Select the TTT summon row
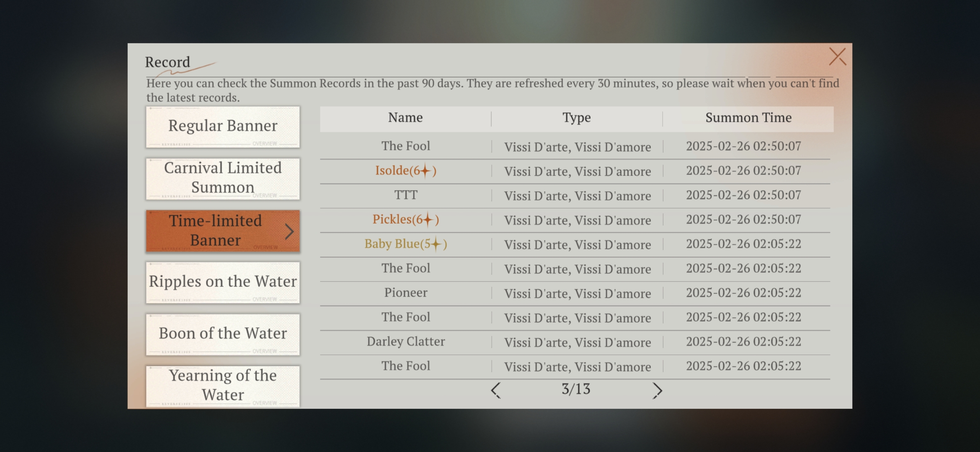Viewport: 980px width, 452px height. 405,195
